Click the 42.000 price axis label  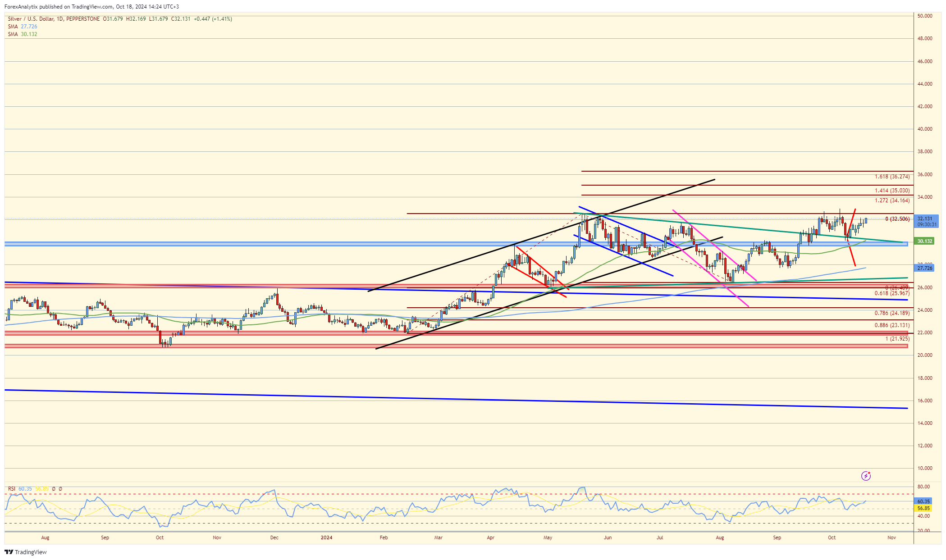coord(925,106)
